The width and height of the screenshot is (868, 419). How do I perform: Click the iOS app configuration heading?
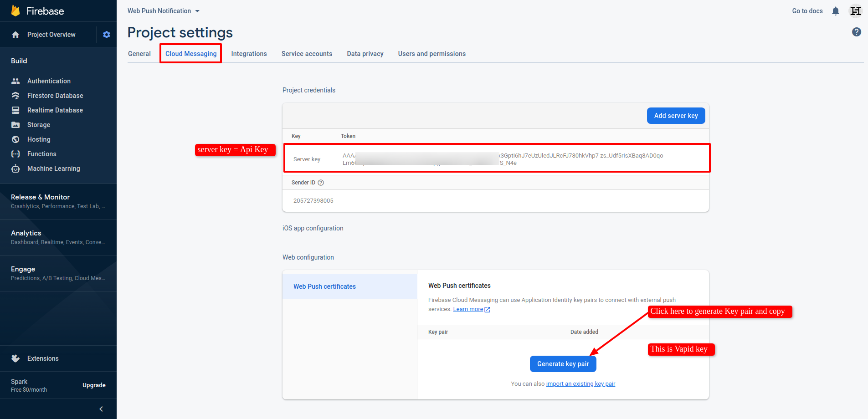click(x=313, y=228)
